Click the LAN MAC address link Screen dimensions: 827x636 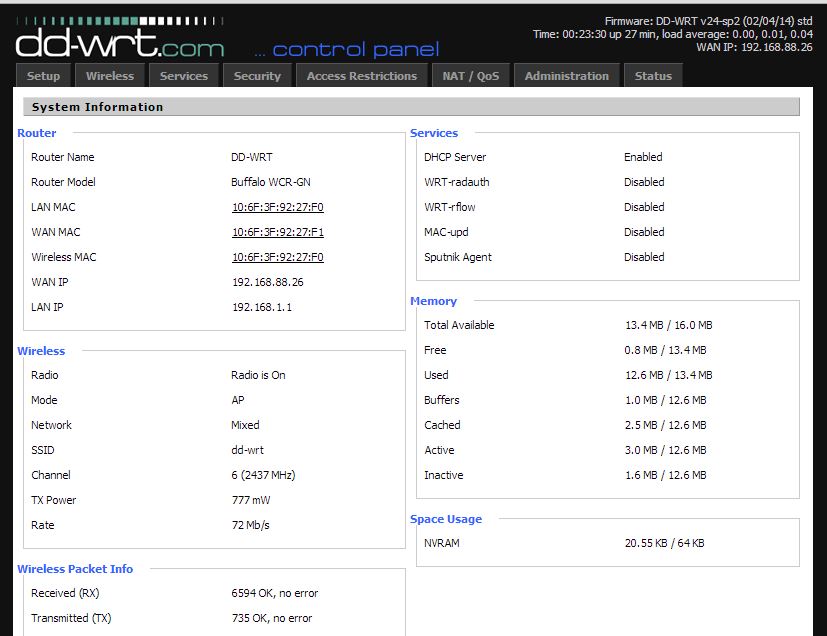[277, 207]
